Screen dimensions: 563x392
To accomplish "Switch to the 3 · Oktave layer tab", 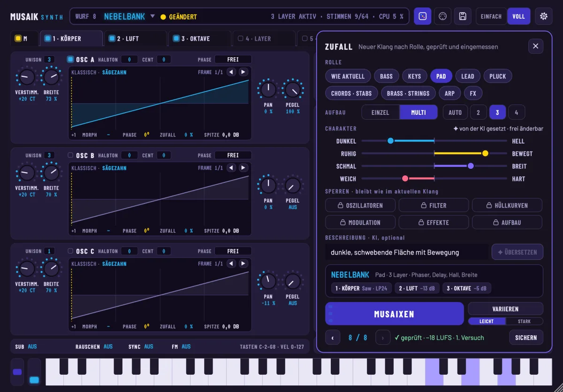I will (x=199, y=38).
